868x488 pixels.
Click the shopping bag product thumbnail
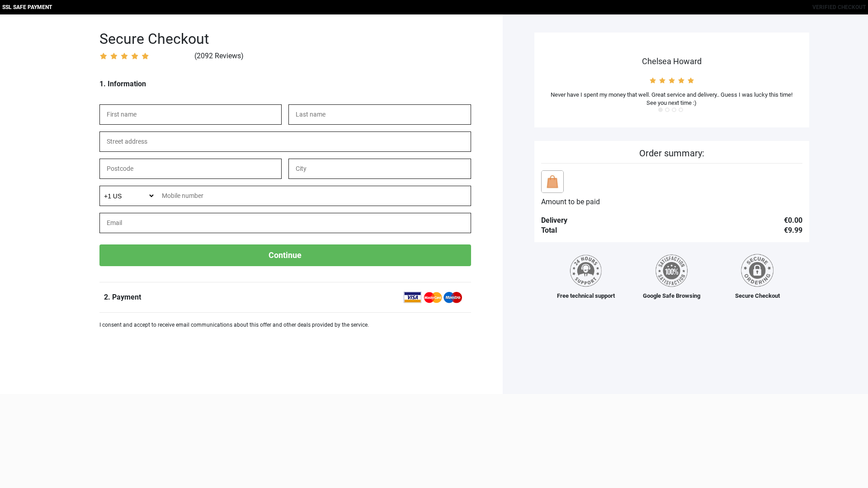[552, 182]
